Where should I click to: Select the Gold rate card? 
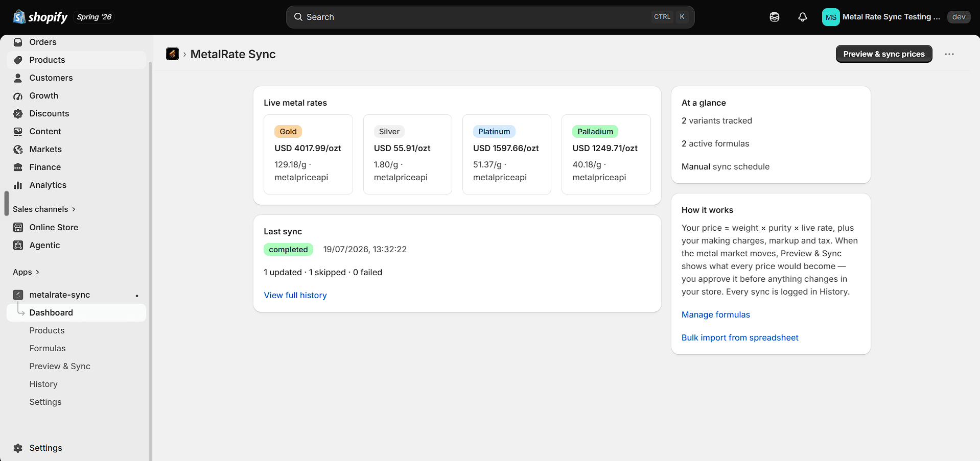click(308, 154)
